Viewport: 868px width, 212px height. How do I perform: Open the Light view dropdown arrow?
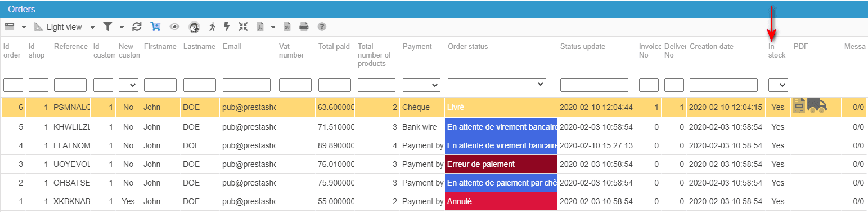click(92, 27)
